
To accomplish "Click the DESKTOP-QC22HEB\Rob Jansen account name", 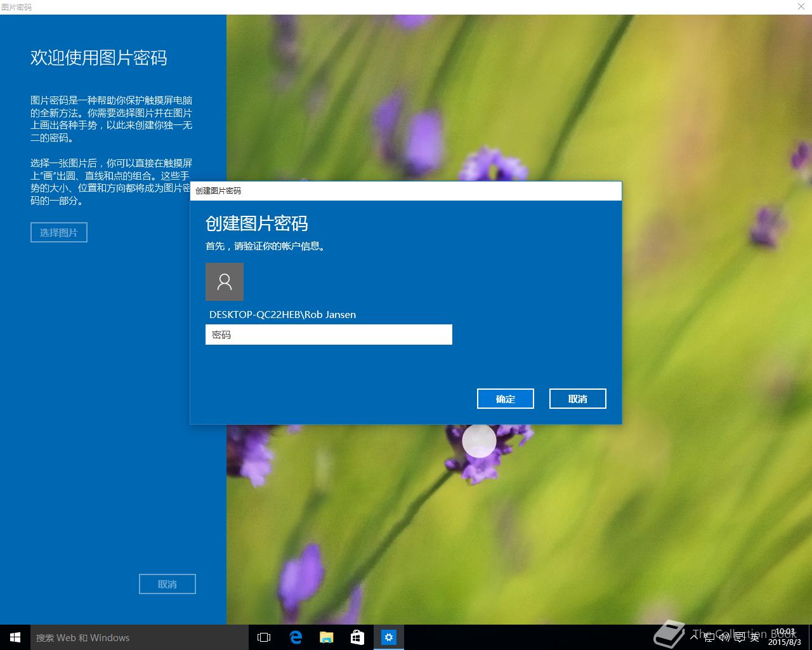I will (282, 314).
